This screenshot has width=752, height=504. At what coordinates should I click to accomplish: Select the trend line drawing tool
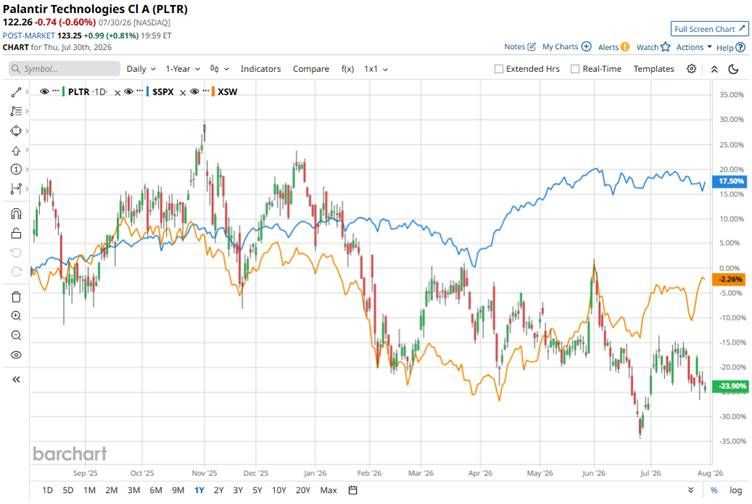(x=16, y=92)
